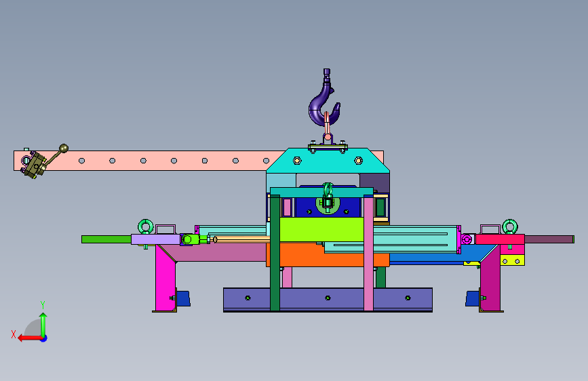The height and width of the screenshot is (381, 588).
Task: Select the center green eyebolt under the bracket
Action: coord(328,198)
